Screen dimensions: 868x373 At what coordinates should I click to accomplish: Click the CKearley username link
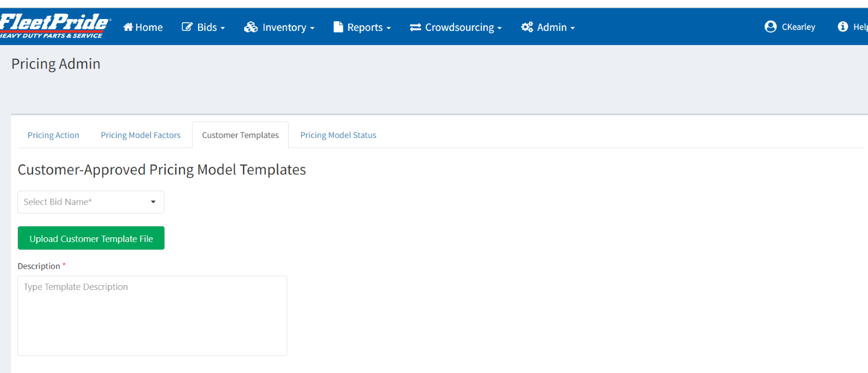(x=798, y=27)
